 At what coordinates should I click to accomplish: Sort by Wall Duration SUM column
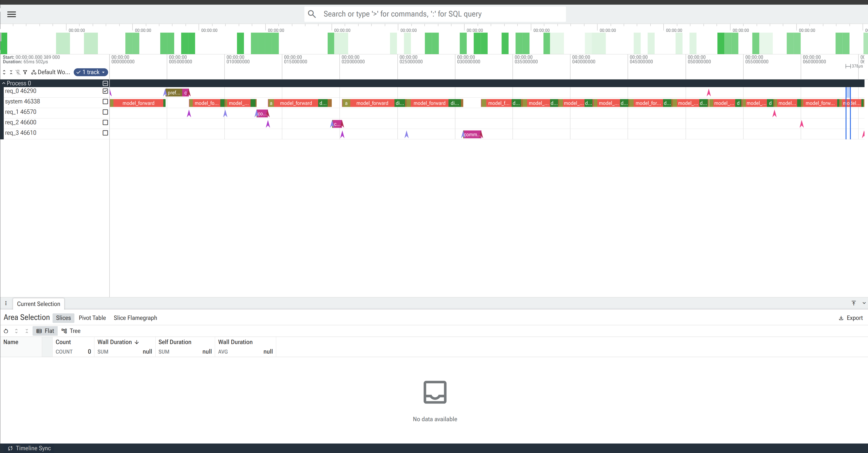click(115, 342)
